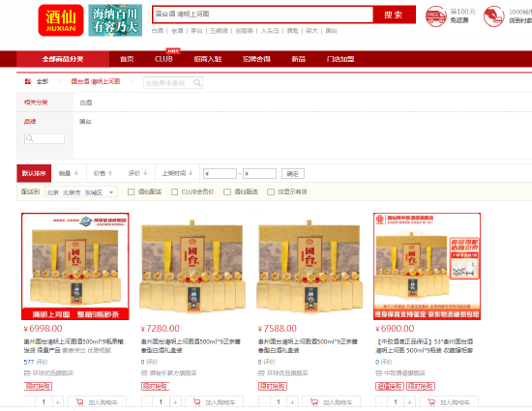Click the Jiuxian red logo

pyautogui.click(x=61, y=20)
